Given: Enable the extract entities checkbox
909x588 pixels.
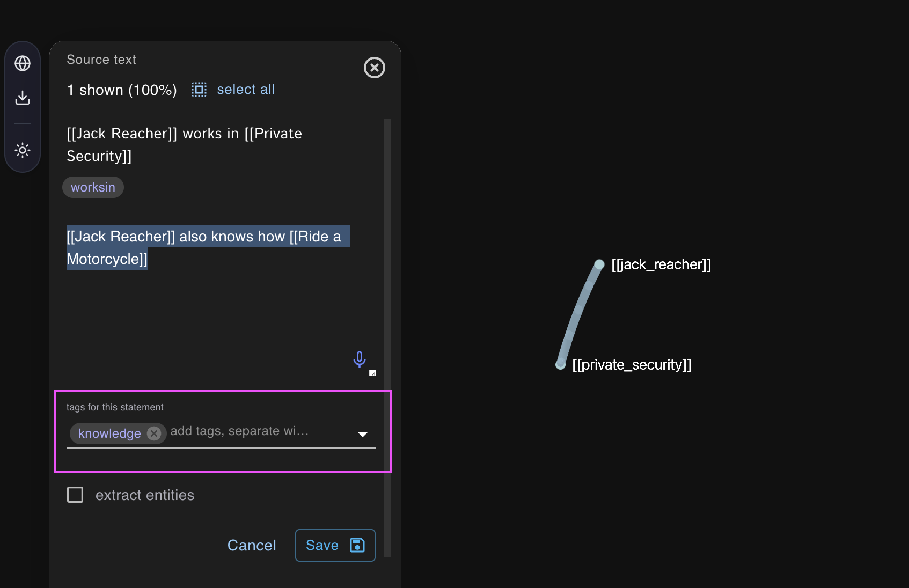Looking at the screenshot, I should (75, 495).
